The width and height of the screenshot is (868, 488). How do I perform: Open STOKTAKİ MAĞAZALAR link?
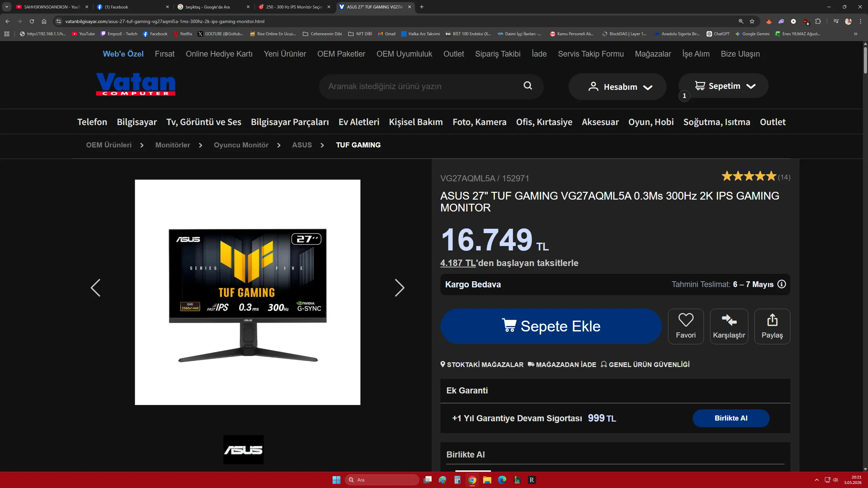pyautogui.click(x=482, y=365)
